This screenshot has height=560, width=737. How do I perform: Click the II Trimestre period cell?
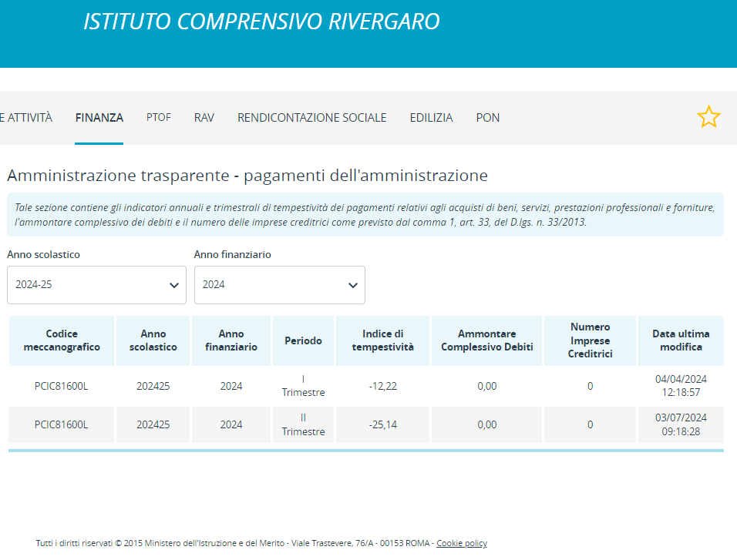coord(303,424)
